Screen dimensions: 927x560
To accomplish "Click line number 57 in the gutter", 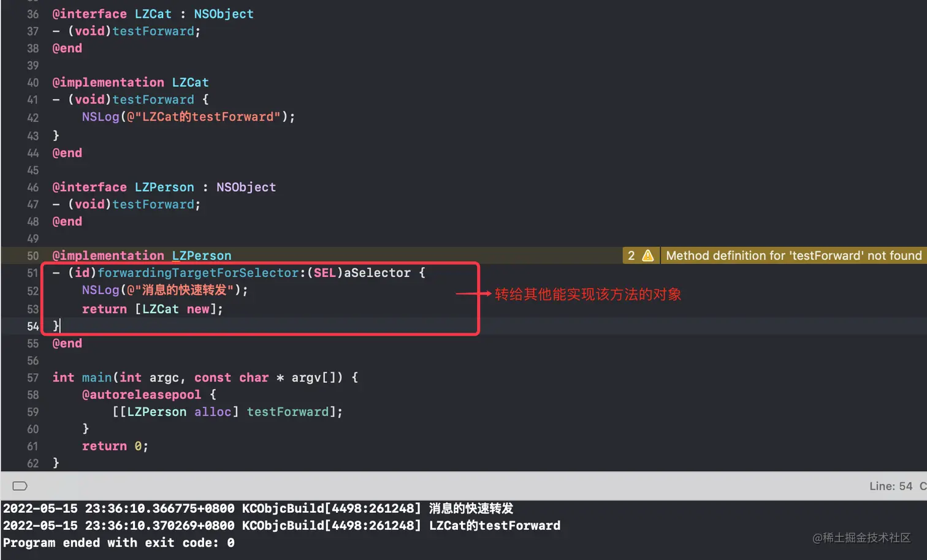I will click(32, 378).
